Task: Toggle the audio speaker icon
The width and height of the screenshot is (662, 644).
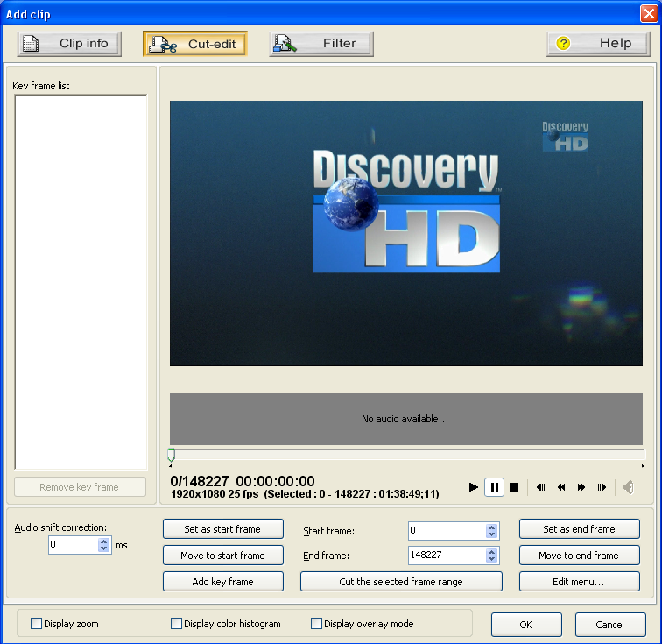Action: click(628, 487)
